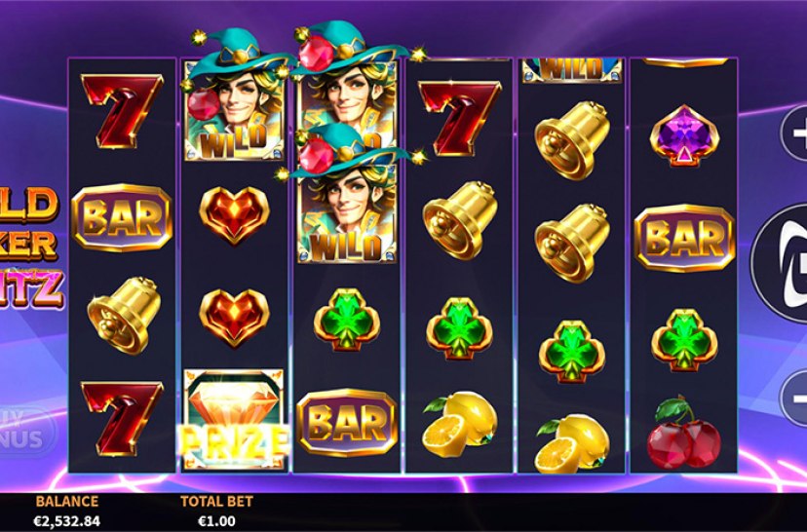Click the BAR symbol on sixth reel

coord(684,238)
